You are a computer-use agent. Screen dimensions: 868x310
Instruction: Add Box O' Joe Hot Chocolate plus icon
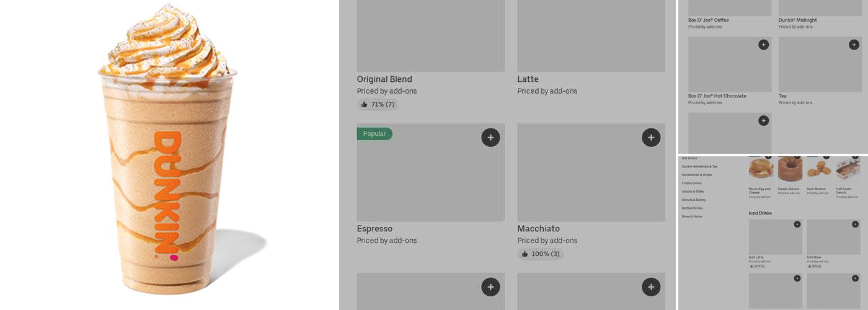pos(763,45)
